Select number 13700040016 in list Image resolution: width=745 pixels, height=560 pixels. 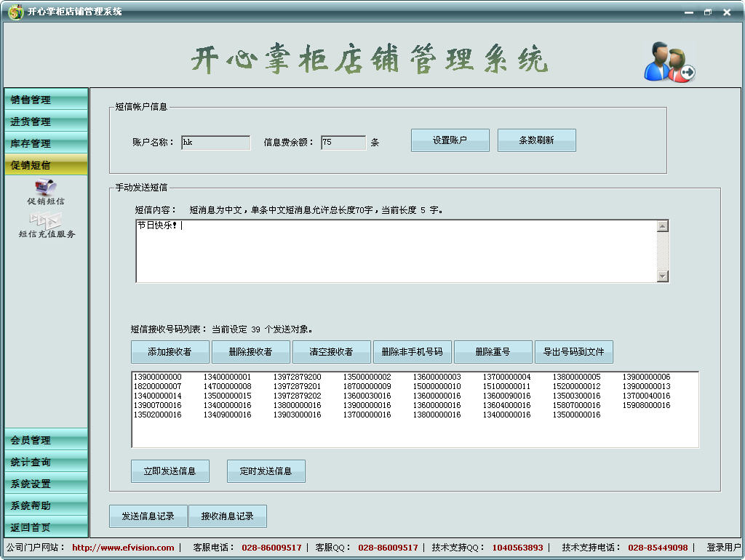tap(646, 396)
